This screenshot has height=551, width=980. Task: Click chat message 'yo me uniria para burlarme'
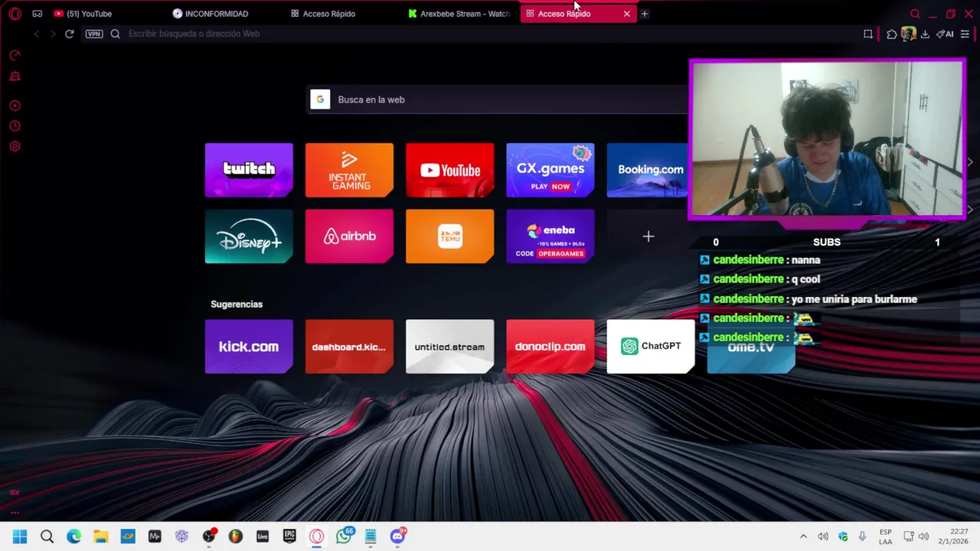[854, 299]
